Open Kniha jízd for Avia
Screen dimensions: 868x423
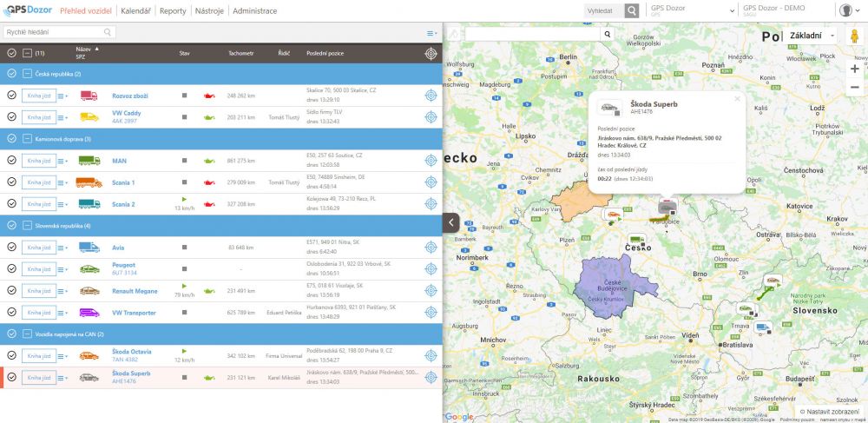[39, 248]
